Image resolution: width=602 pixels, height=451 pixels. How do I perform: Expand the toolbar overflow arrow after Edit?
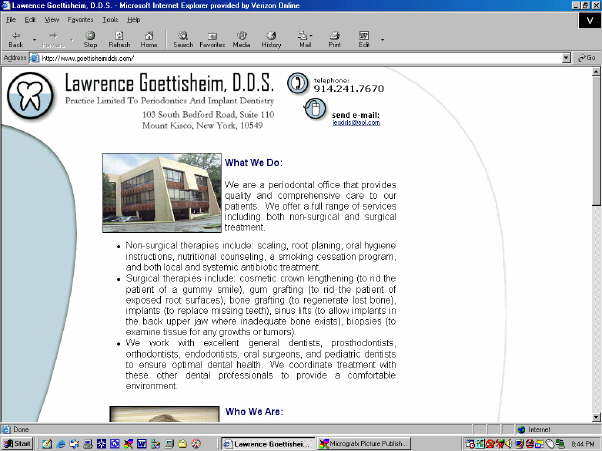(382, 40)
